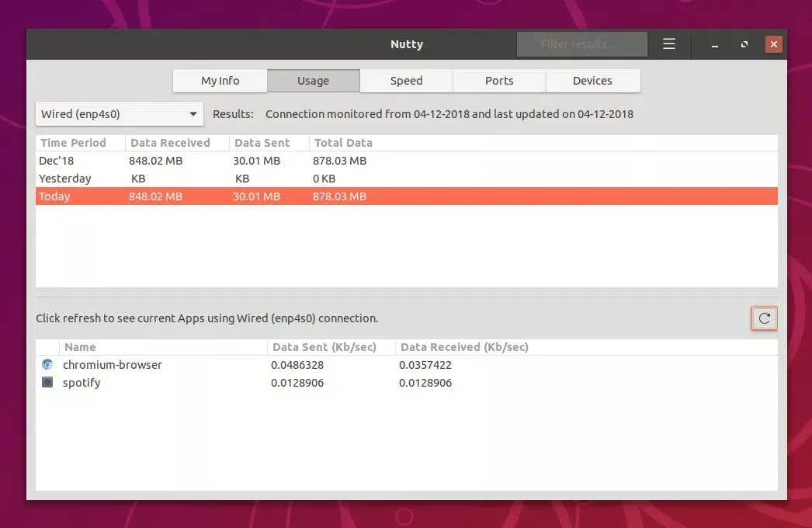Sort by the Data Received column header

(170, 142)
